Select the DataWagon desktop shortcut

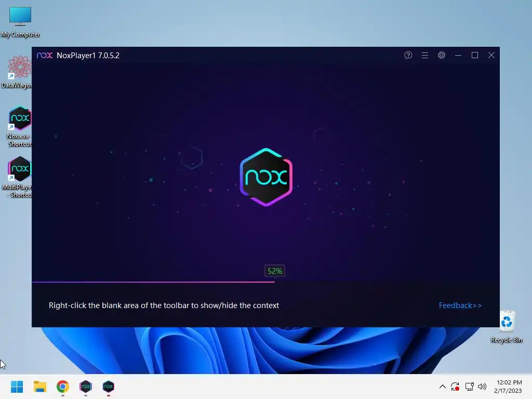[x=17, y=72]
